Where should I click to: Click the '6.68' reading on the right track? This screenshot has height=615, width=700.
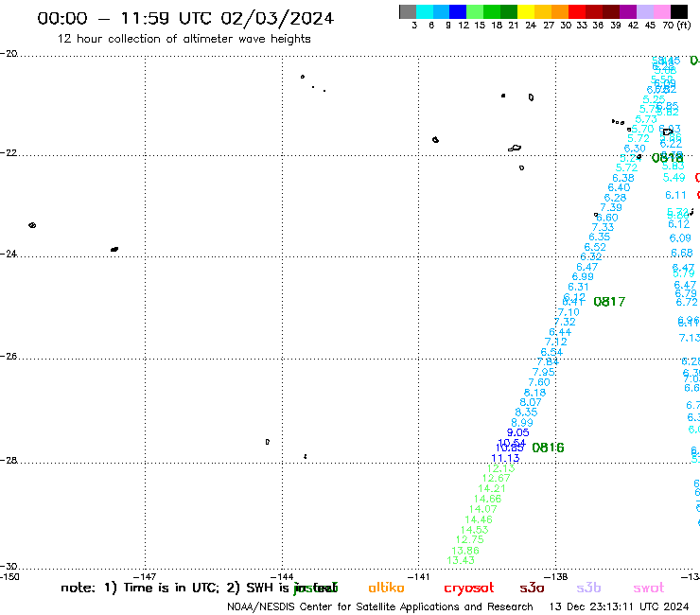(682, 254)
